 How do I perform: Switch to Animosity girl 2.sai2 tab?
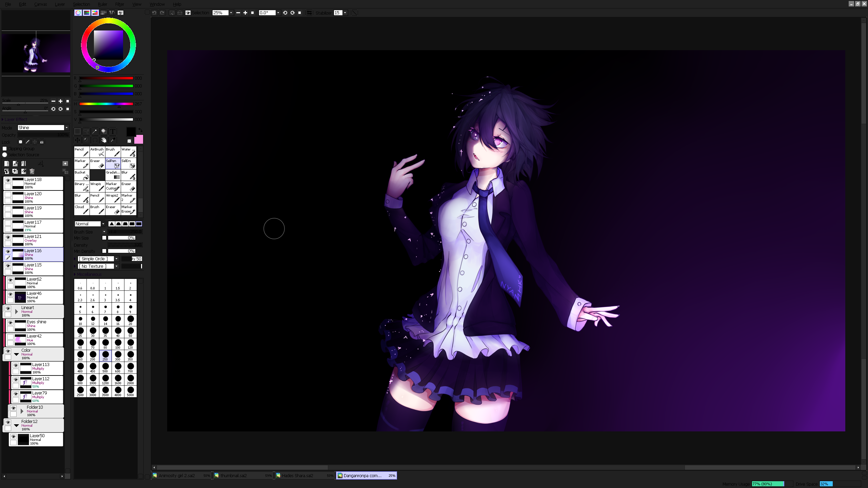(181, 475)
